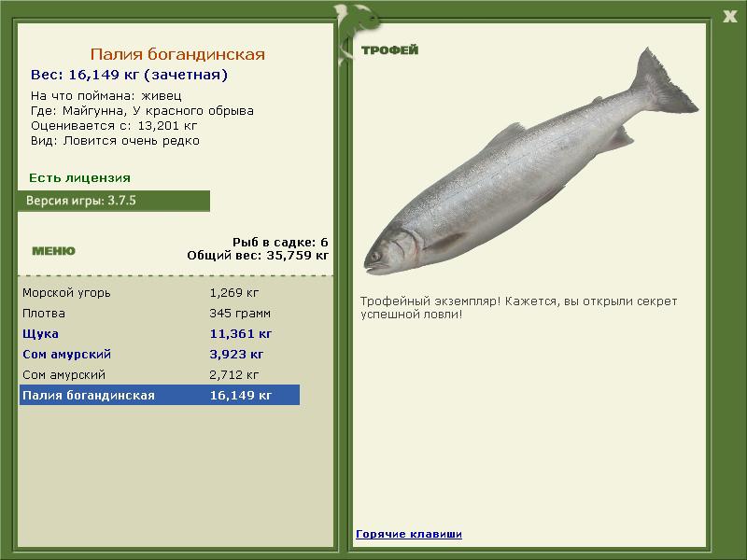This screenshot has width=747, height=560.
Task: Select the Щука entry in the list
Action: (x=160, y=334)
